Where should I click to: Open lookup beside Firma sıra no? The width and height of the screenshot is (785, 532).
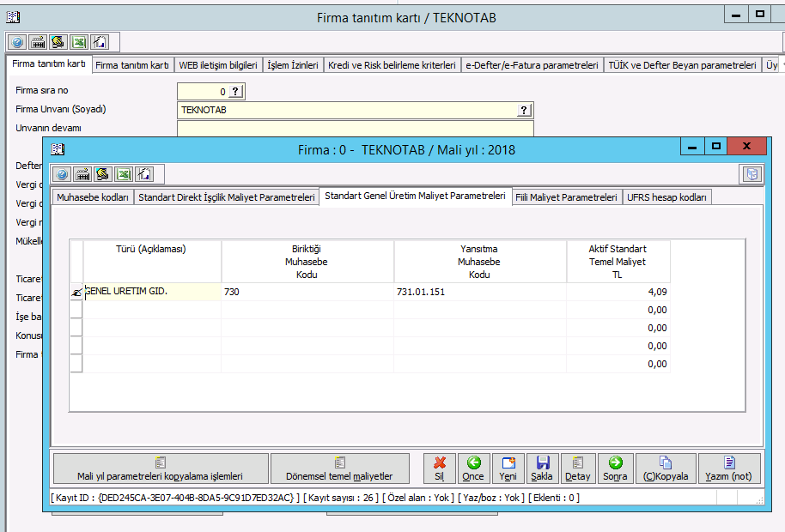[235, 91]
